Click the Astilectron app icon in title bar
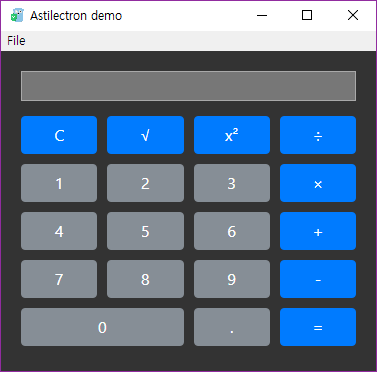Screen dimensions: 377x372 pos(17,15)
